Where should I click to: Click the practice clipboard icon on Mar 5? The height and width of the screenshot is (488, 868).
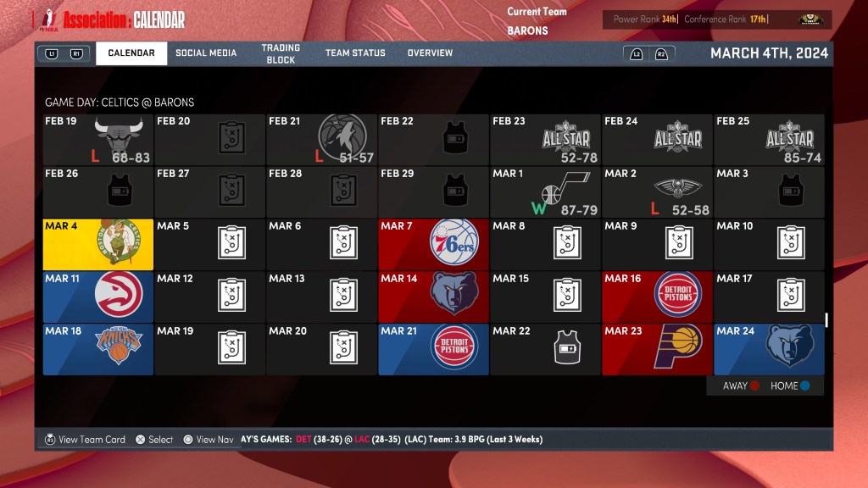click(231, 242)
